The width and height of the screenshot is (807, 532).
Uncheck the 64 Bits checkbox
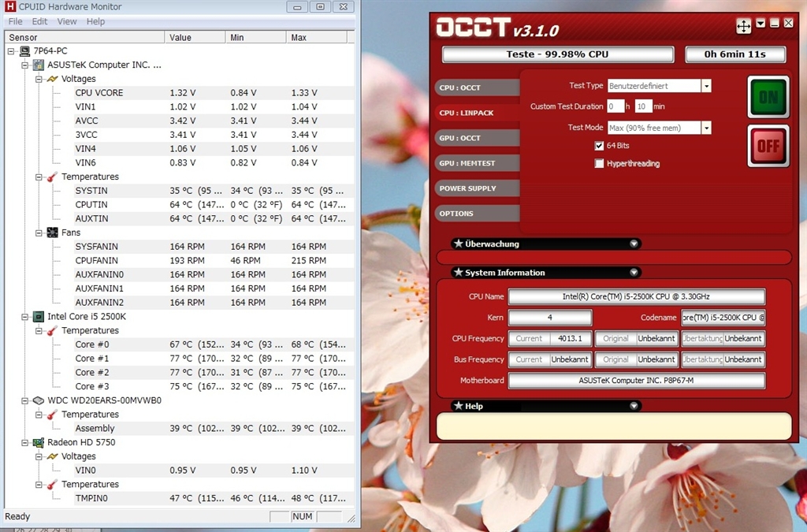600,146
